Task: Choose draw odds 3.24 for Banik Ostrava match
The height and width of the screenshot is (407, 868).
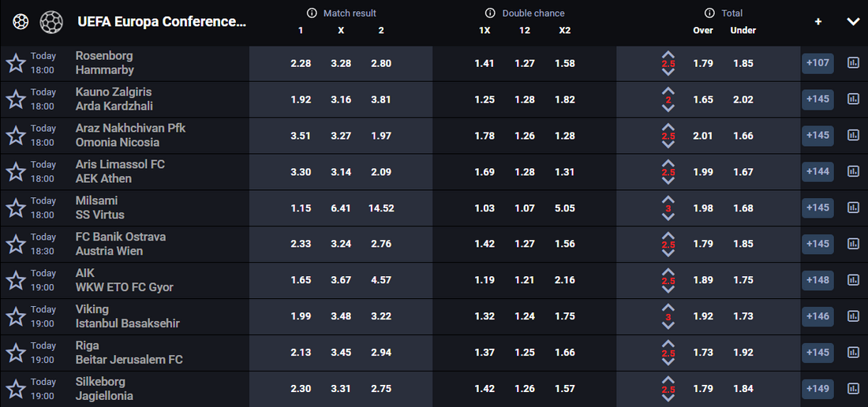Action: [x=341, y=244]
